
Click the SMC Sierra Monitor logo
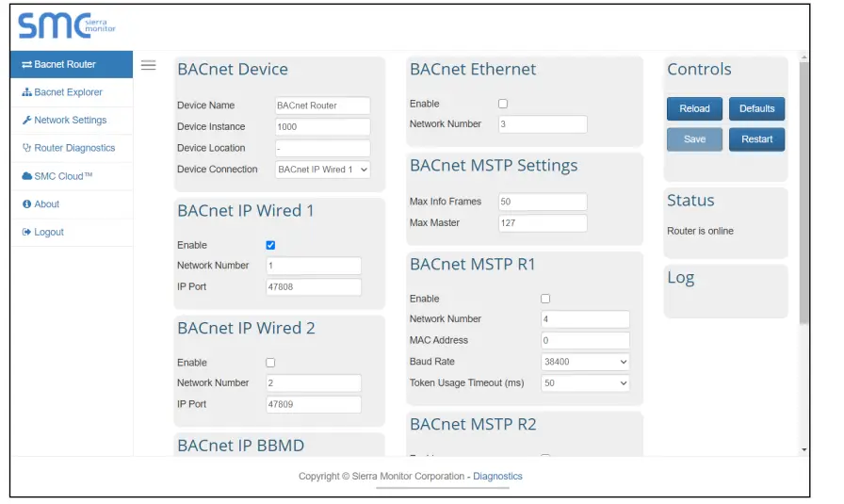67,25
